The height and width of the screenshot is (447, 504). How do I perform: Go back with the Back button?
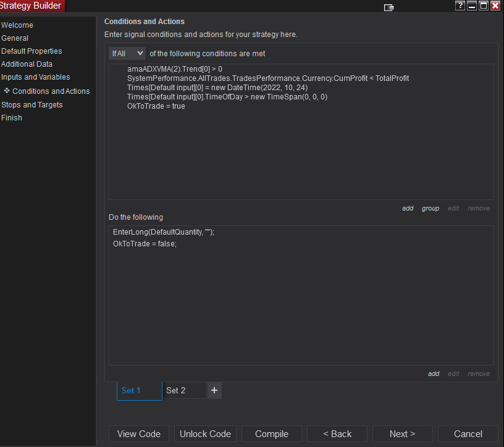click(x=337, y=434)
